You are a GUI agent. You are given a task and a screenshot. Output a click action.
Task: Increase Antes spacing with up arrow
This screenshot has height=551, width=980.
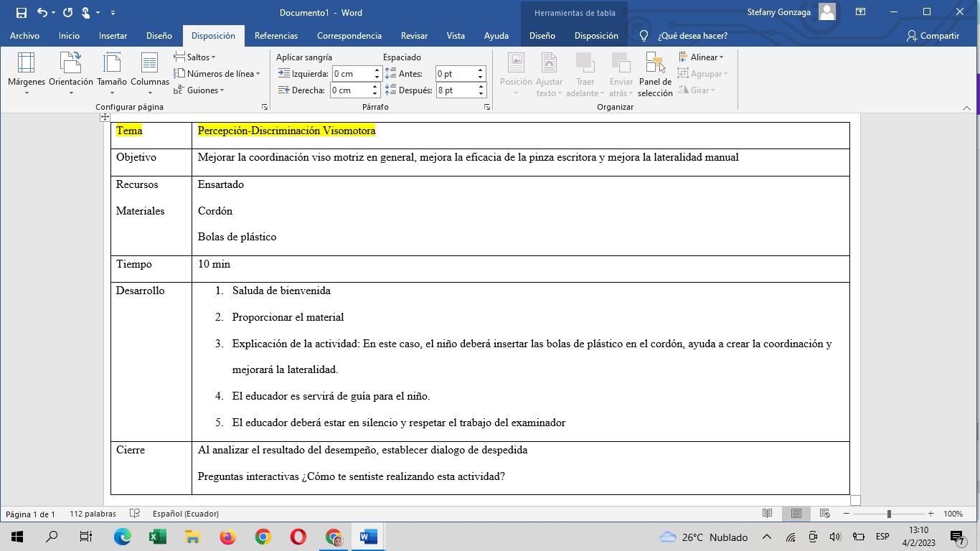(x=481, y=70)
